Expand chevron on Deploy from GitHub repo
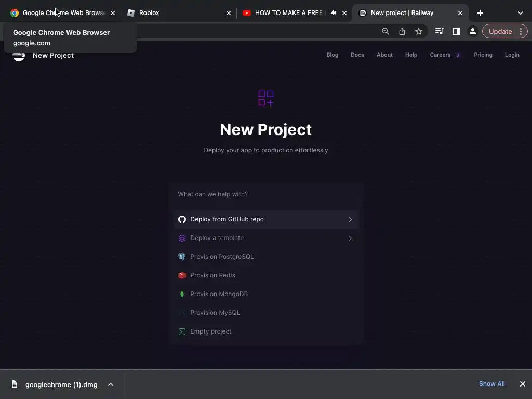 point(350,220)
